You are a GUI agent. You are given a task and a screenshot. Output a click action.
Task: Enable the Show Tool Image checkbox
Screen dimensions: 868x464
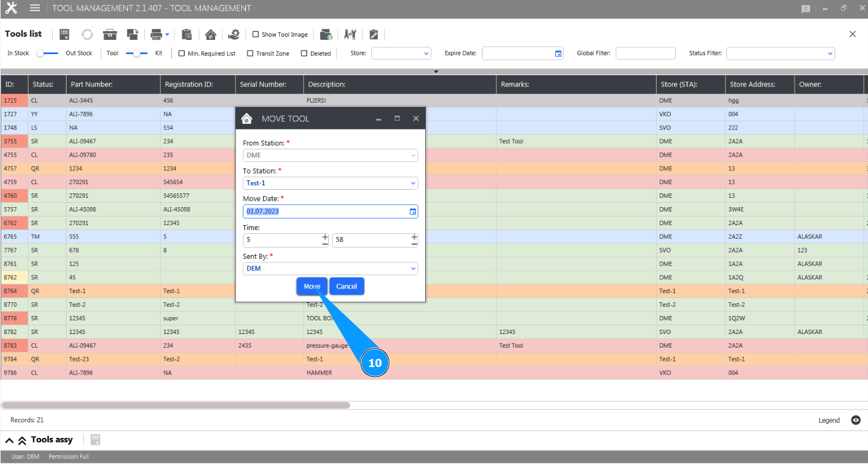pos(256,35)
